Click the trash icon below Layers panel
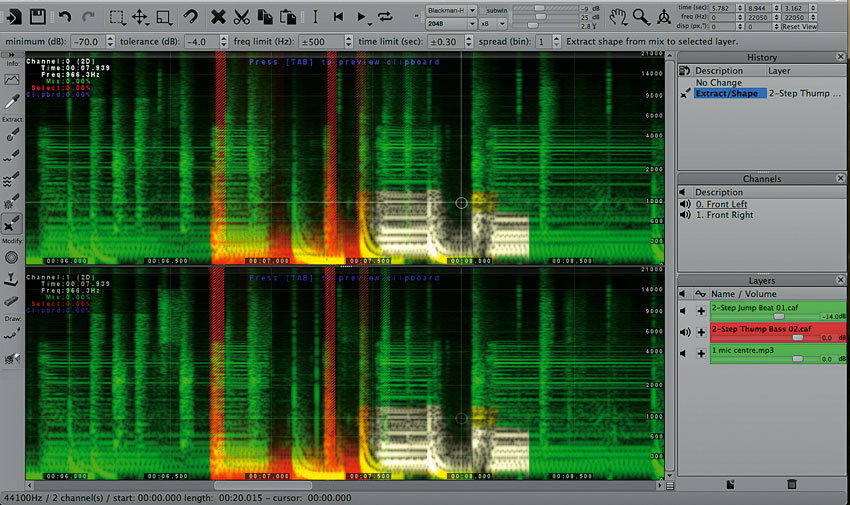Screen dimensions: 850x505 tap(792, 484)
